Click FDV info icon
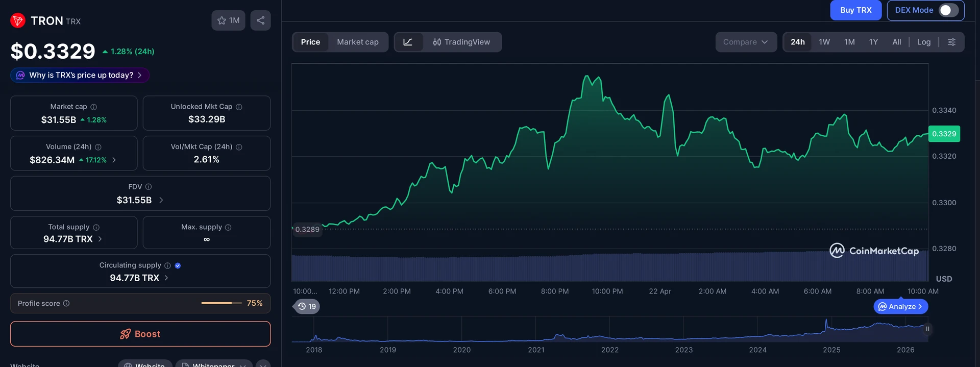 [149, 187]
